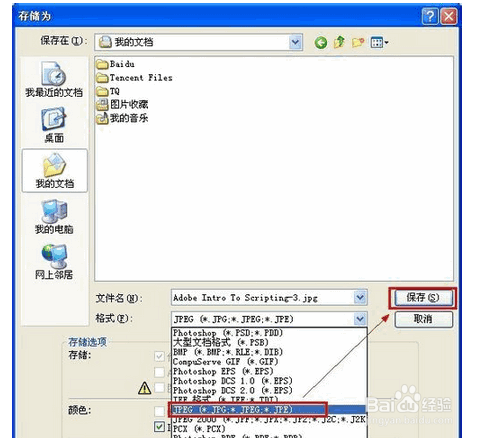This screenshot has height=438, width=482.
Task: Select the 我的音乐 folder
Action: pyautogui.click(x=122, y=118)
